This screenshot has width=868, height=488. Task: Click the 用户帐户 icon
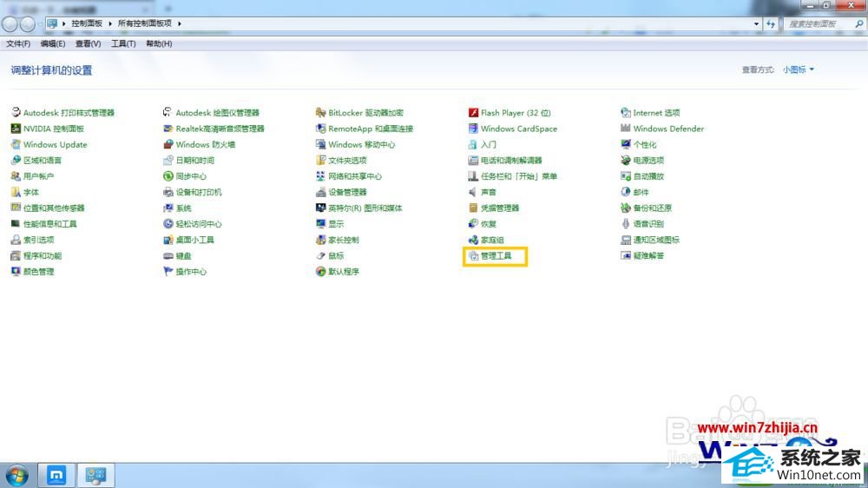pos(16,176)
